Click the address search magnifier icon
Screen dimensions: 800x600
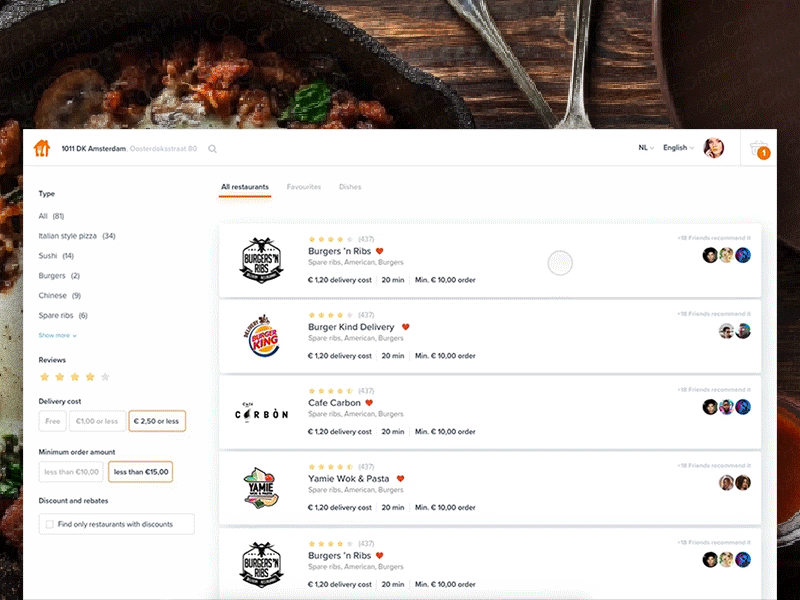pyautogui.click(x=212, y=149)
